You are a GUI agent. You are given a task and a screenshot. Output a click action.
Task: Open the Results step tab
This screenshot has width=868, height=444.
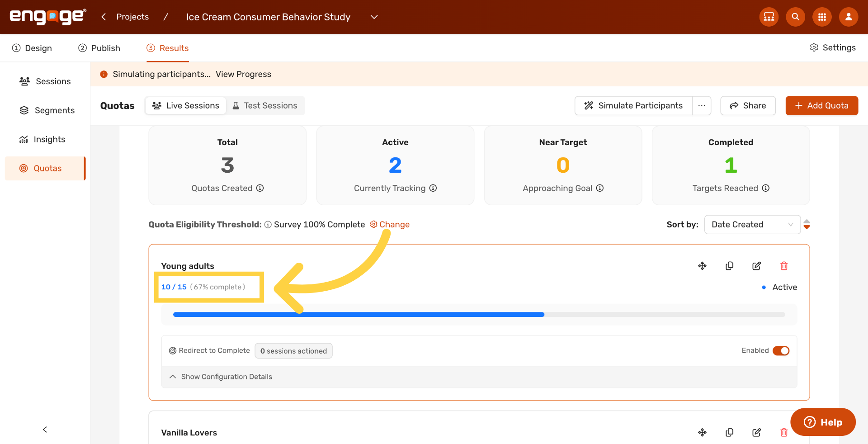pyautogui.click(x=168, y=48)
